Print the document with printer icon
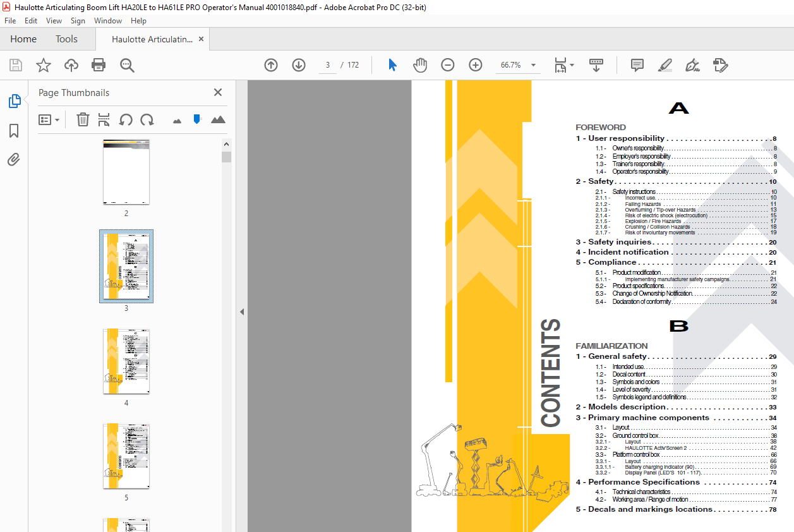The width and height of the screenshot is (794, 532). click(x=99, y=65)
